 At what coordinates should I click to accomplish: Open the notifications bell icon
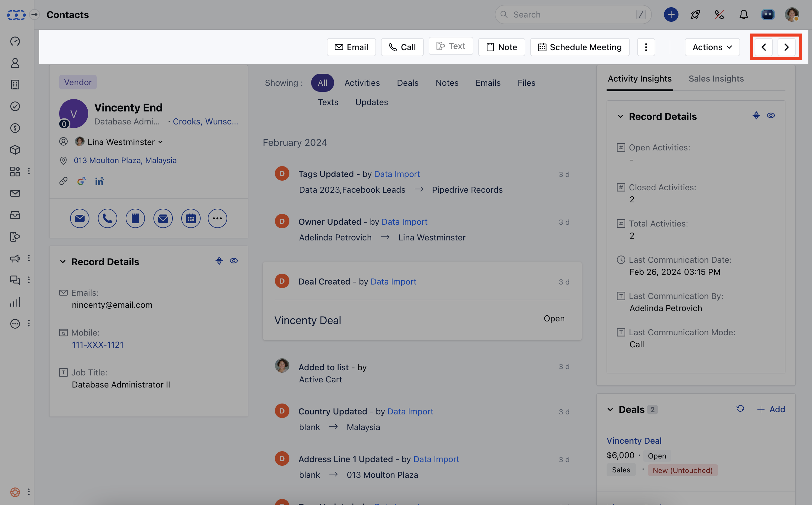[x=743, y=15]
